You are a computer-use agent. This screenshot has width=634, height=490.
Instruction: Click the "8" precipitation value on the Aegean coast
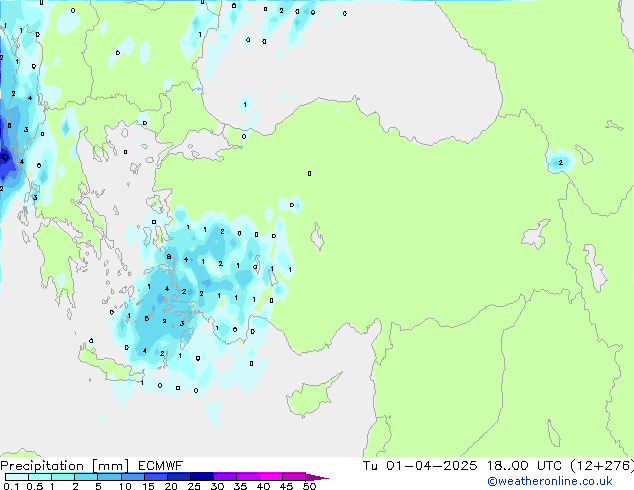pos(169,256)
